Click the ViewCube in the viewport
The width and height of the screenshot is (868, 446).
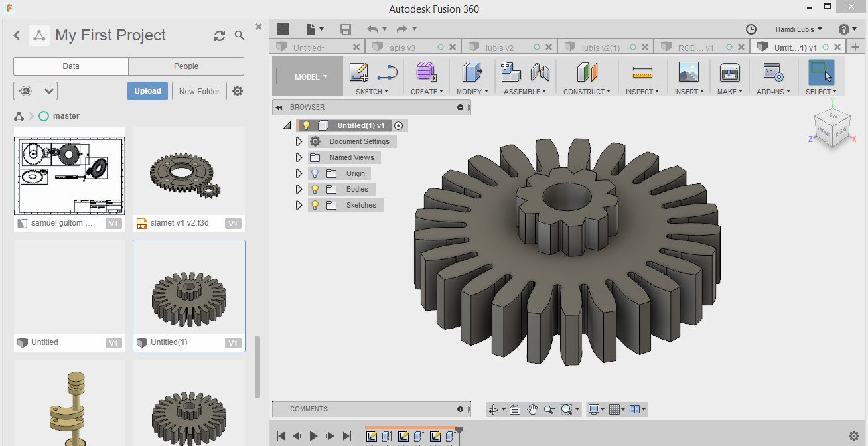pyautogui.click(x=831, y=130)
